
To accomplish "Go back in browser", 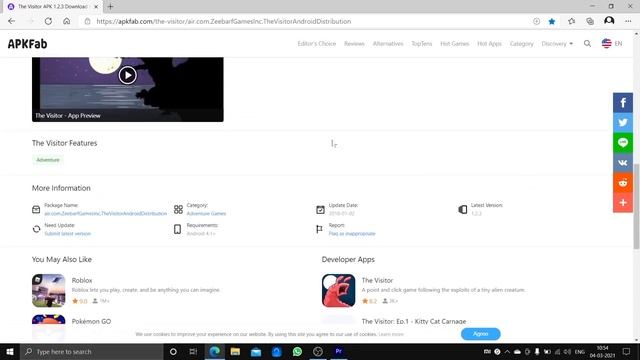I will click(11, 21).
